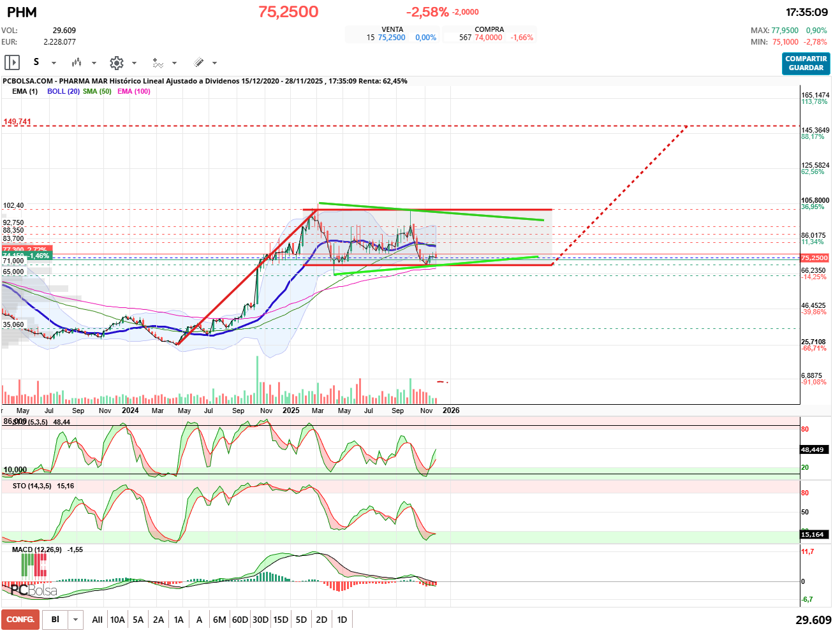The image size is (840, 633).
Task: Toggle the SMA (50) indicator label
Action: pos(97,91)
